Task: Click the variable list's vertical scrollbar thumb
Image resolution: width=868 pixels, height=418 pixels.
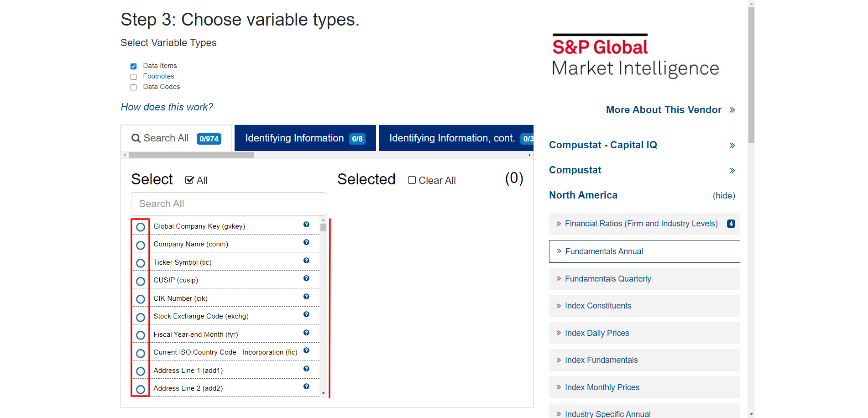Action: tap(323, 228)
